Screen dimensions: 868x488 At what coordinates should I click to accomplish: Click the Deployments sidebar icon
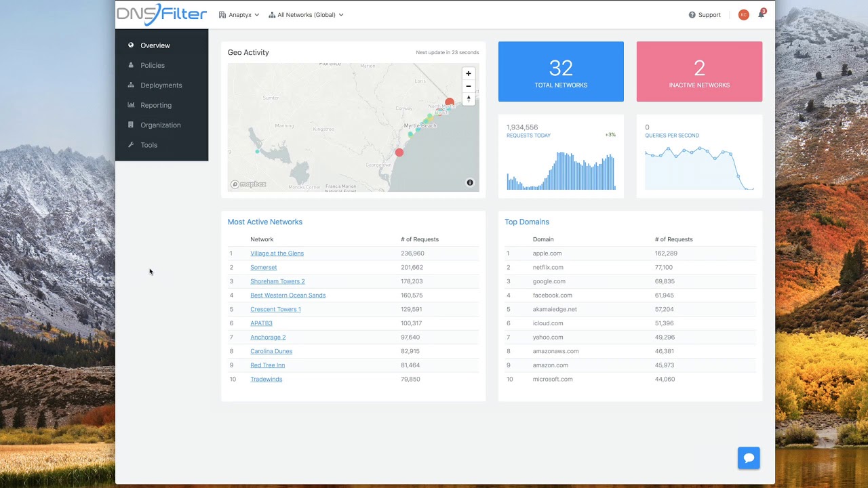pyautogui.click(x=131, y=85)
